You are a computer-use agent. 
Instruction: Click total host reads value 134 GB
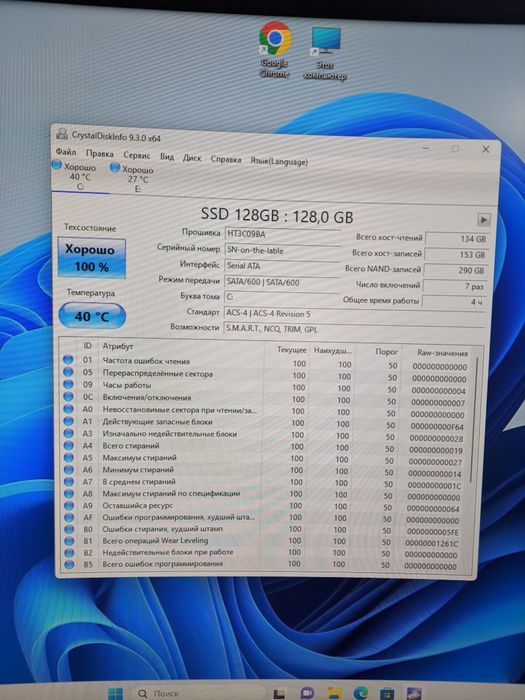click(x=457, y=239)
